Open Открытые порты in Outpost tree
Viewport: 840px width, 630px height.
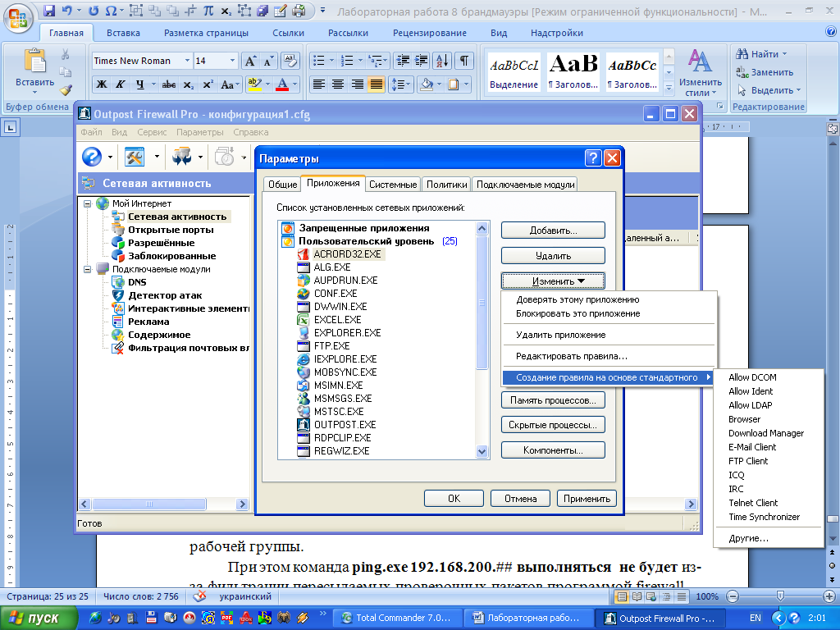pyautogui.click(x=171, y=230)
